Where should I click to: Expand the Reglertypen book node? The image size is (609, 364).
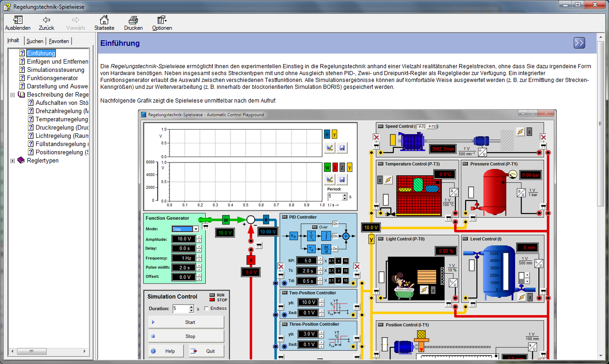[12, 161]
